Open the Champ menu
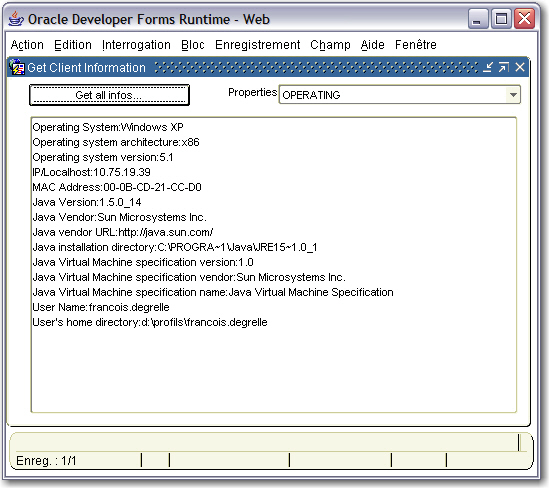The image size is (549, 488). (x=330, y=45)
